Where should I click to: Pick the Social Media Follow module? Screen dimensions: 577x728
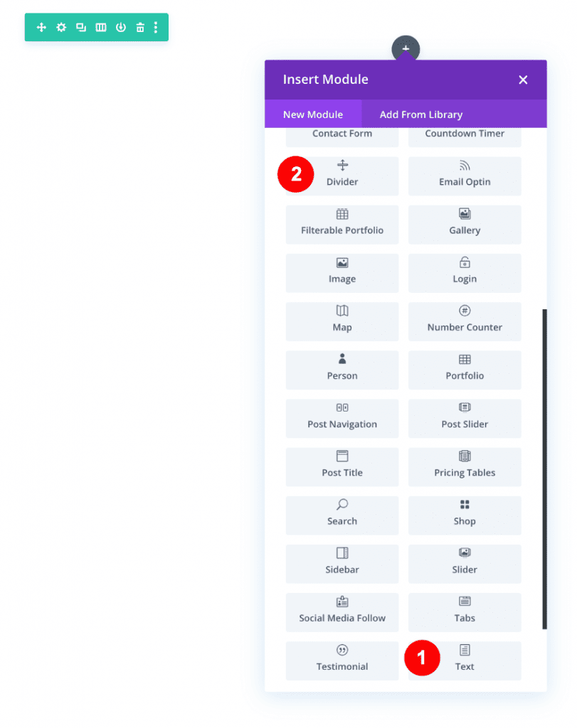342,612
